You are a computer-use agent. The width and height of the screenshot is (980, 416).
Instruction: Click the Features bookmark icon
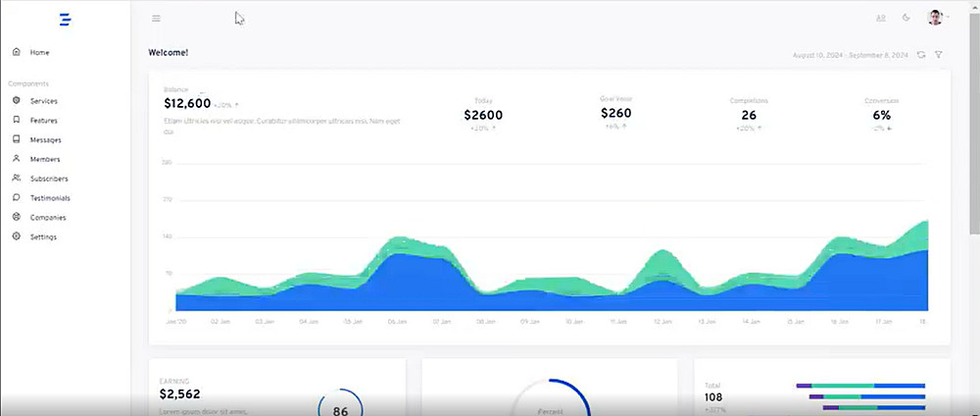[x=17, y=120]
